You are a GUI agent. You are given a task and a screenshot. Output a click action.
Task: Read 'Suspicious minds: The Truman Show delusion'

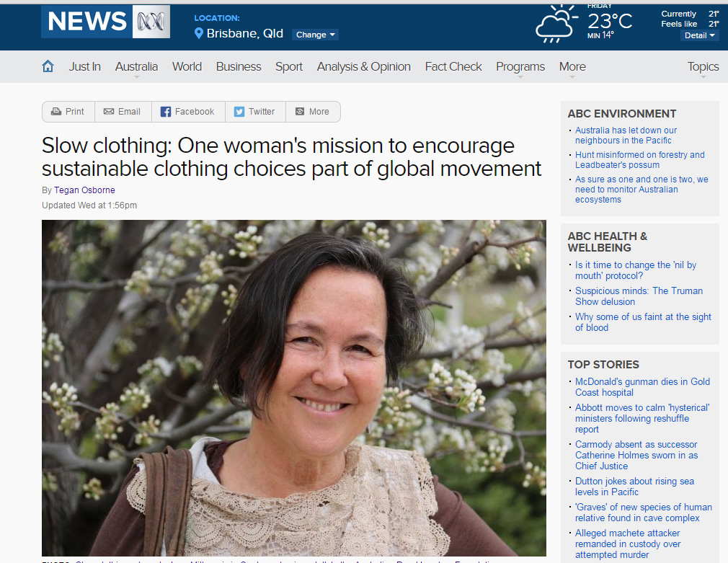coord(639,296)
